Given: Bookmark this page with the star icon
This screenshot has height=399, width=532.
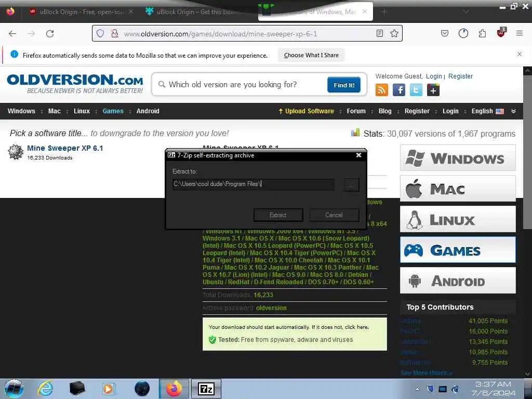Looking at the screenshot, I should coord(394,33).
